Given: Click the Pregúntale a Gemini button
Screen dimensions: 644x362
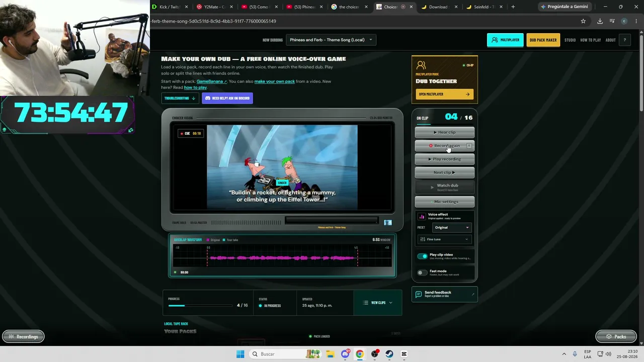Looking at the screenshot, I should [563, 7].
